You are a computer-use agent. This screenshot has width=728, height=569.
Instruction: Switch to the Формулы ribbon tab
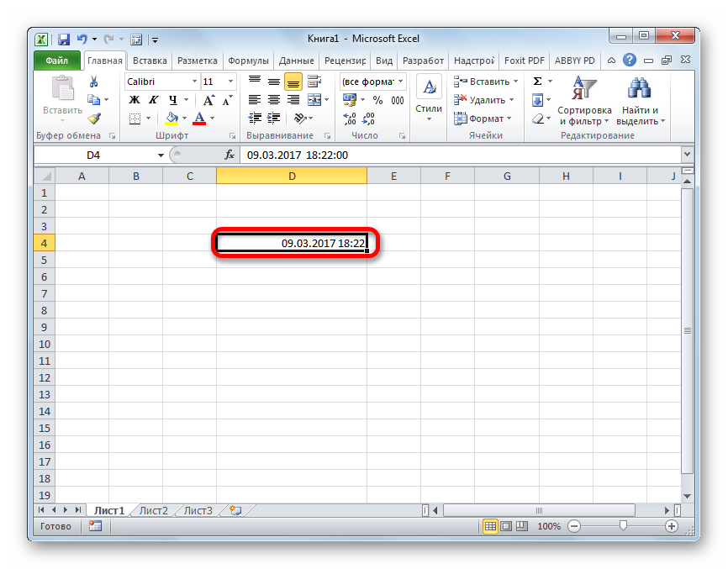(247, 61)
